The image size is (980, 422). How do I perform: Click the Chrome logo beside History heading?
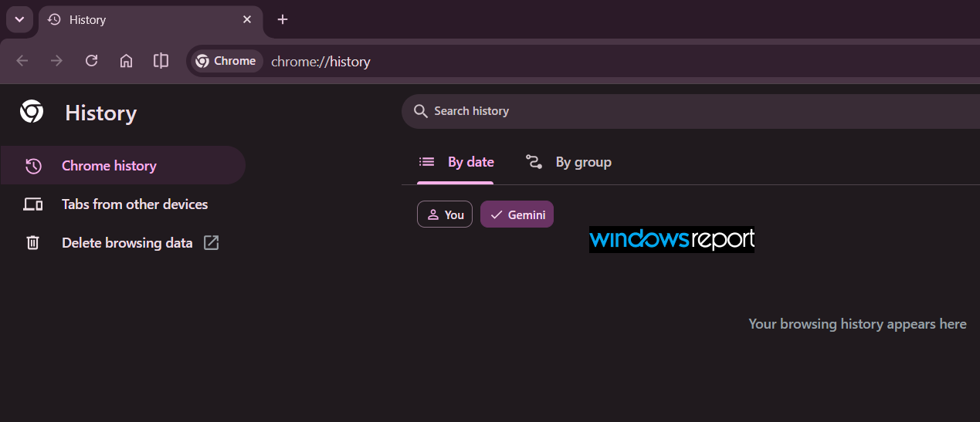click(32, 113)
